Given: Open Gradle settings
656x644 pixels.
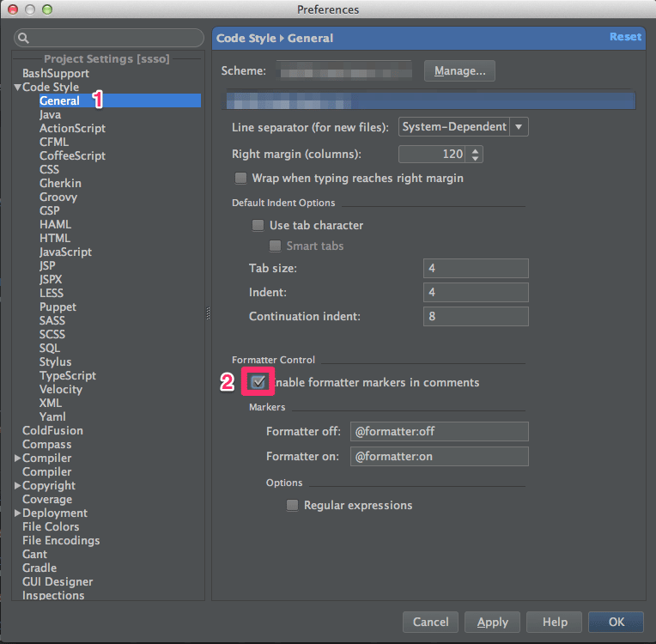Looking at the screenshot, I should [39, 568].
